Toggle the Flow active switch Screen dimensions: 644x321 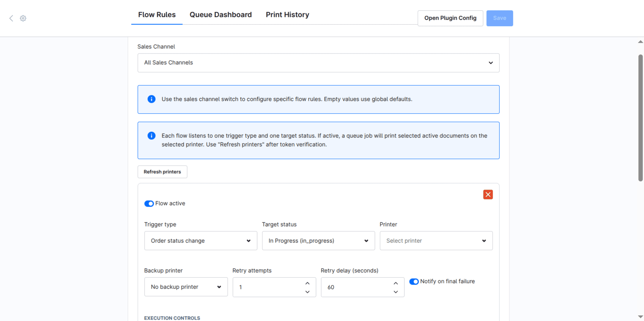point(149,204)
